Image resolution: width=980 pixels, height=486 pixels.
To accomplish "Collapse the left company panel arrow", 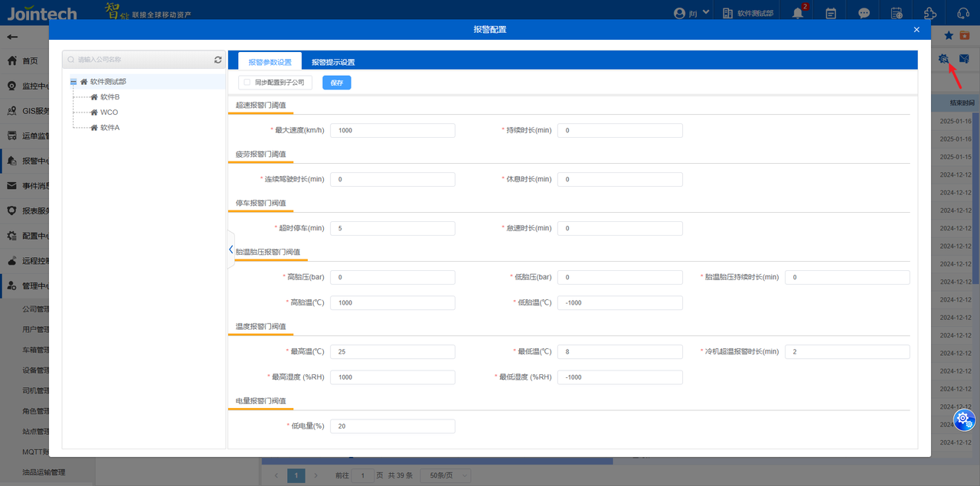I will [x=230, y=250].
